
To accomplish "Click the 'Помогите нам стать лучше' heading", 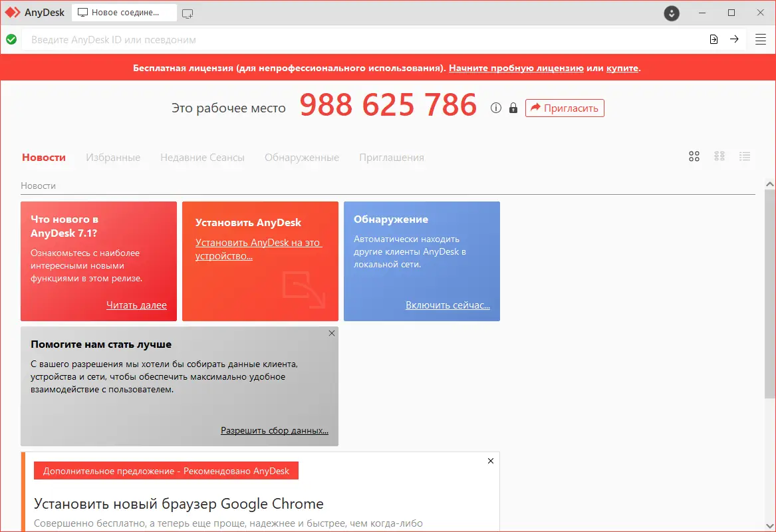I will point(101,344).
